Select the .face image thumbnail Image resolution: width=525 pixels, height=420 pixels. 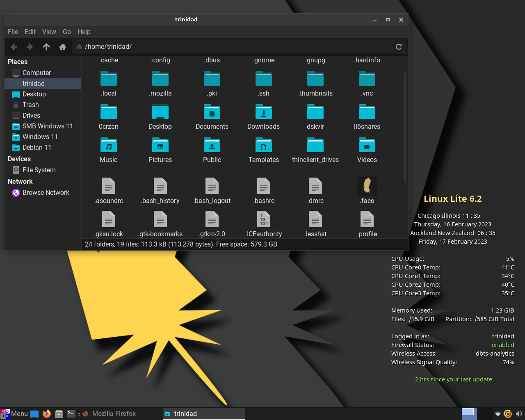(x=367, y=186)
